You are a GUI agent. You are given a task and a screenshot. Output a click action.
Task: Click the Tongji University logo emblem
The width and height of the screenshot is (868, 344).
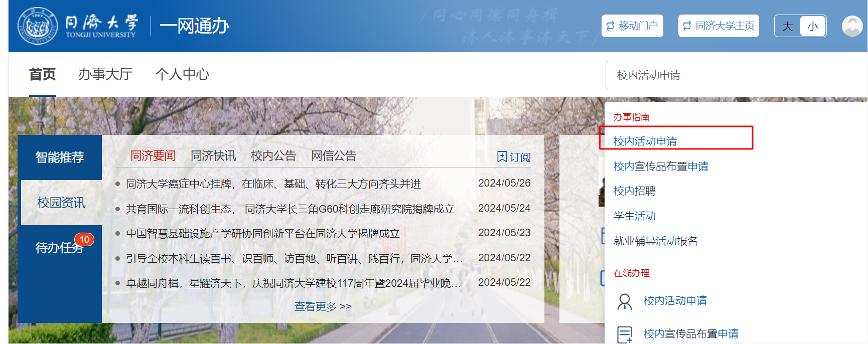(38, 26)
